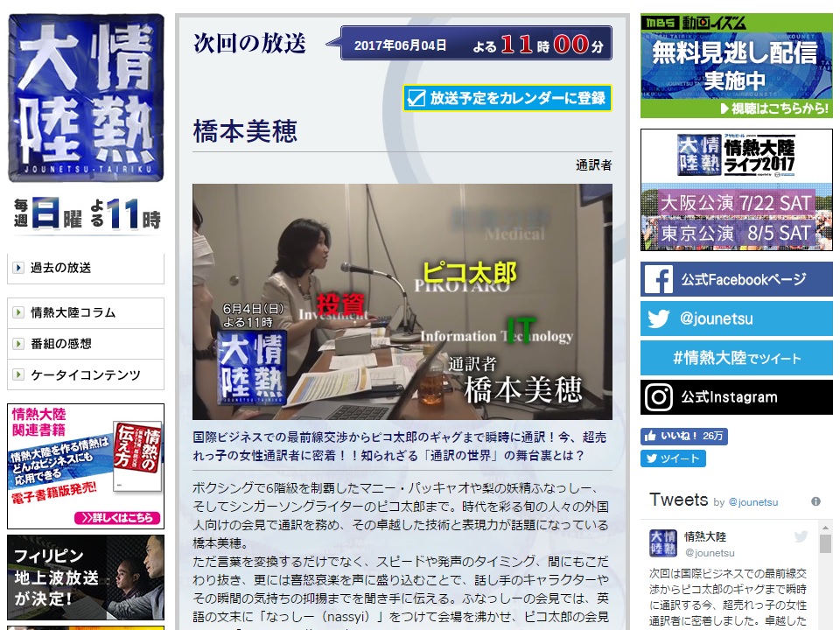The height and width of the screenshot is (630, 840).
Task: Click the arrow icon beside 過去の放送
Action: [18, 268]
